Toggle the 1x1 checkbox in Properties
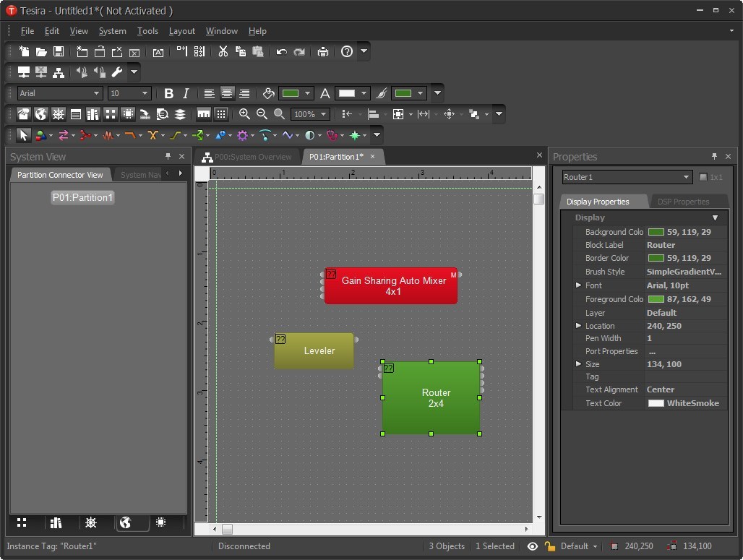743x560 pixels. [703, 177]
